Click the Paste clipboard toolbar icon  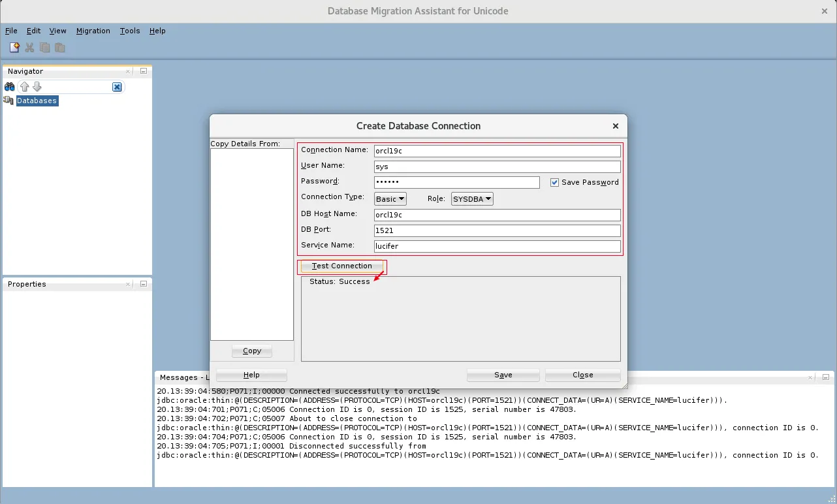tap(59, 48)
